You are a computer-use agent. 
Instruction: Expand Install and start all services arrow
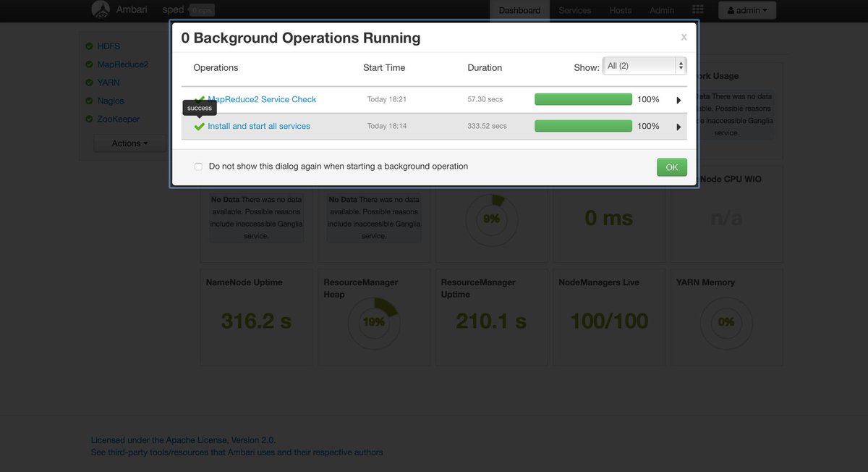pos(678,127)
